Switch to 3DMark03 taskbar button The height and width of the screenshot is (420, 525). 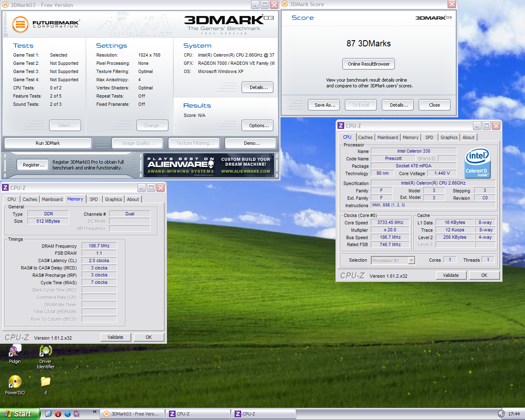pos(132,414)
